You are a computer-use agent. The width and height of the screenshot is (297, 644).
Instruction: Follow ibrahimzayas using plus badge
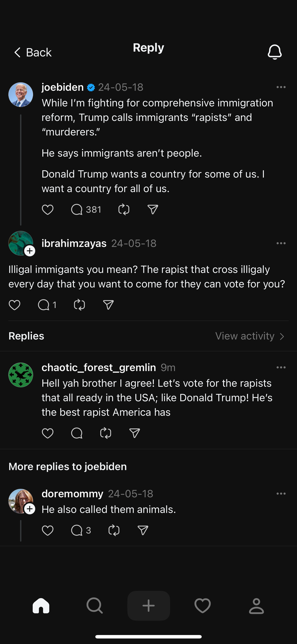coord(30,251)
